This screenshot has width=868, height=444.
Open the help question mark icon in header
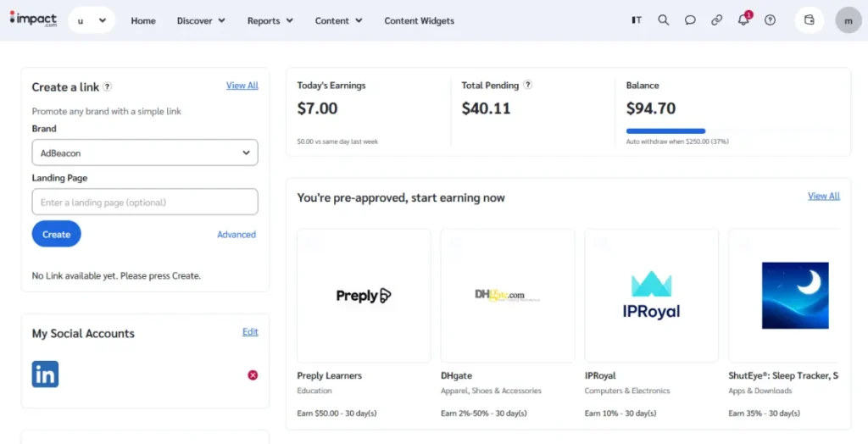point(770,20)
